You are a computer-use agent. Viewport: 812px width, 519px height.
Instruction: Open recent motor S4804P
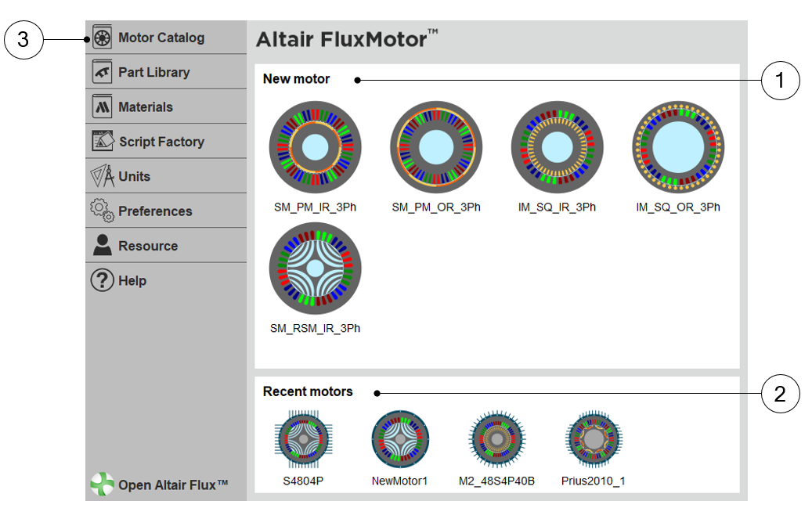pyautogui.click(x=303, y=440)
